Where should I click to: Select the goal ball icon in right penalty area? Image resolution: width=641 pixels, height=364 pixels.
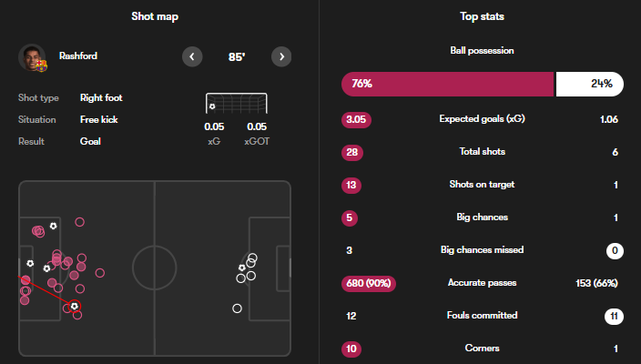point(242,268)
